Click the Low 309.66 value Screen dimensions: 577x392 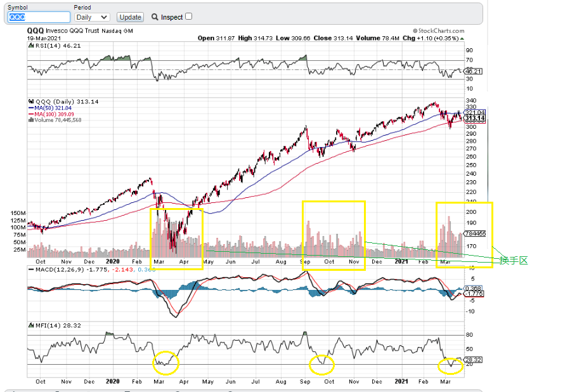tap(293, 38)
